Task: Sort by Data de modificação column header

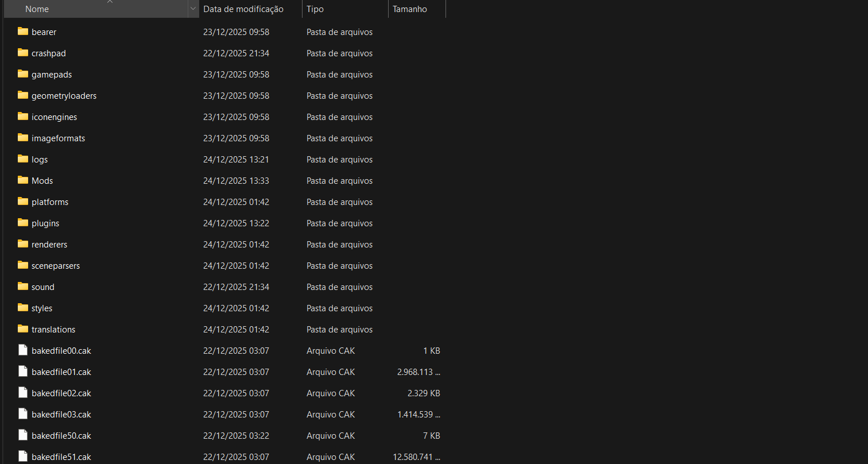Action: 251,9
